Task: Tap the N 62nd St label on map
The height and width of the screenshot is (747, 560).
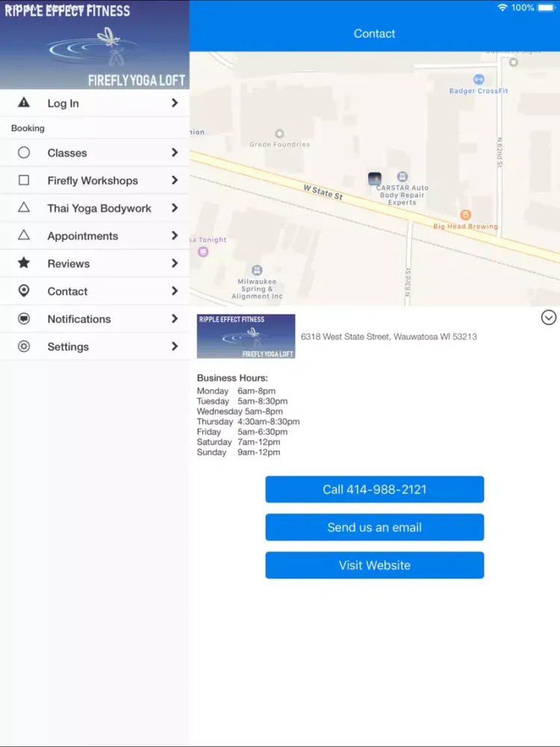Action: point(500,152)
